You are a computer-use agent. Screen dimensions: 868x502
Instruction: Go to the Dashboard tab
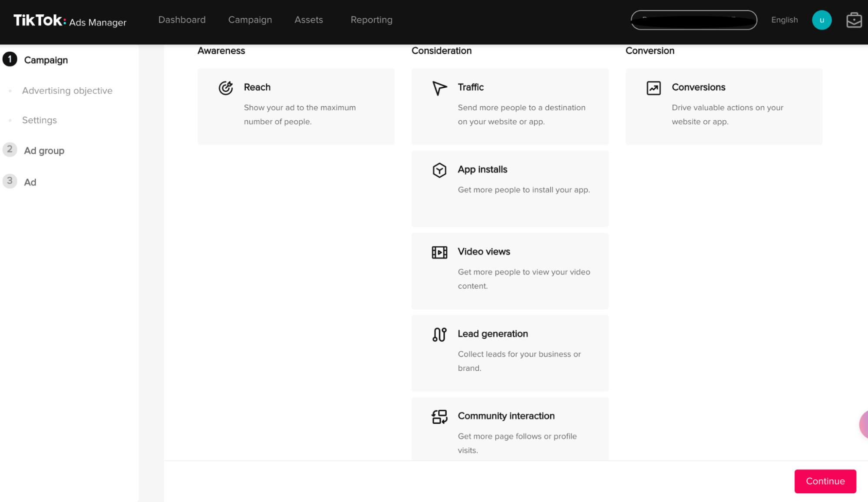(x=182, y=20)
